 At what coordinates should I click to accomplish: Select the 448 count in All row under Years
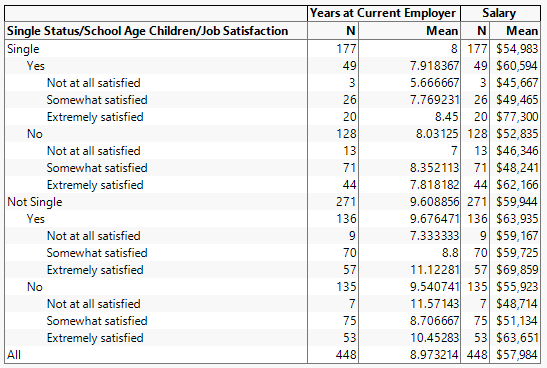(x=346, y=355)
